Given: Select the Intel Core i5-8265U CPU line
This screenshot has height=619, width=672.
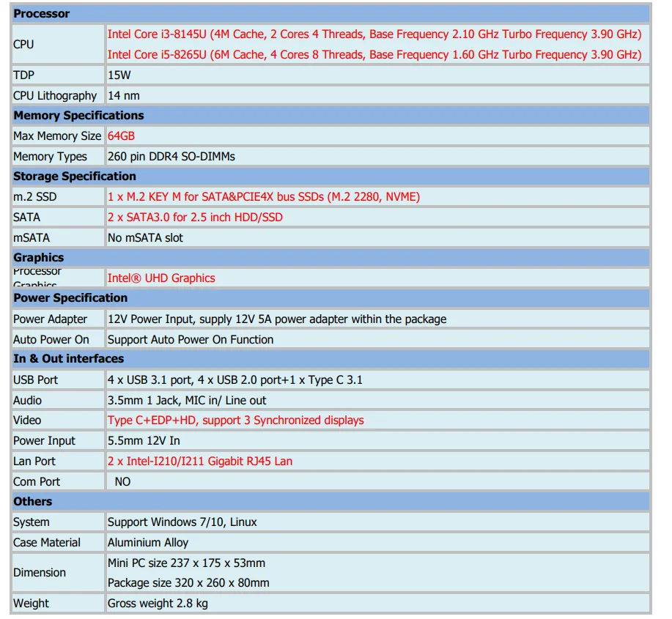Looking at the screenshot, I should [x=374, y=55].
